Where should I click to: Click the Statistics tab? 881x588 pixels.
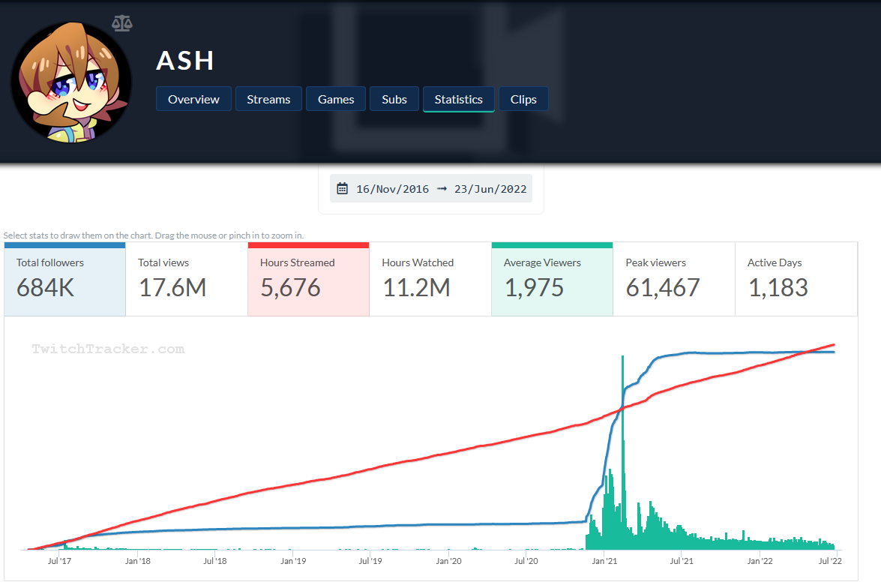458,99
